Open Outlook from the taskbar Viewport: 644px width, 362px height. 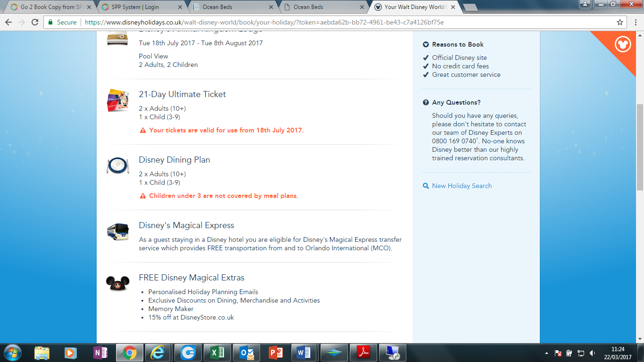click(x=246, y=353)
